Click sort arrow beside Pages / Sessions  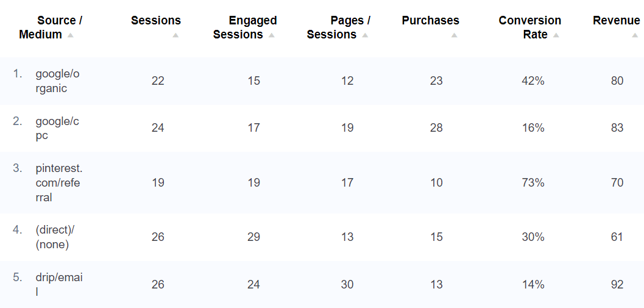pos(365,35)
